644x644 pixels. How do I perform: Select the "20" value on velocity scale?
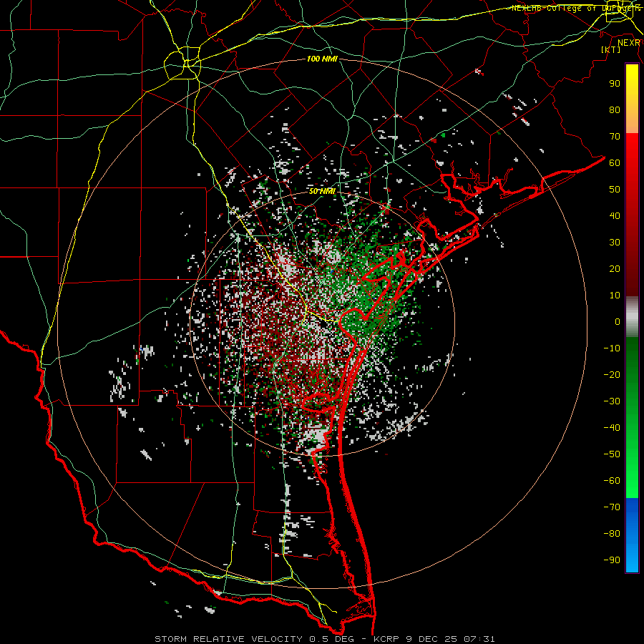click(615, 269)
